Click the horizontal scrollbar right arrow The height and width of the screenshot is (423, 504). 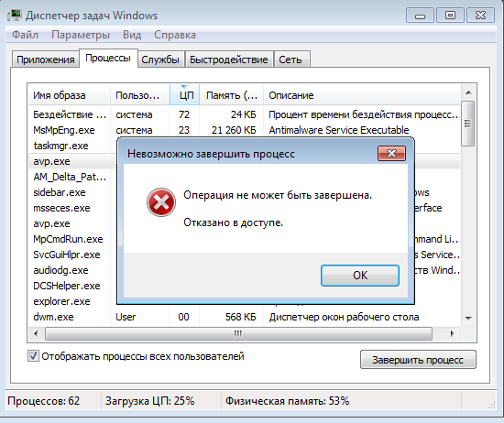click(x=453, y=333)
